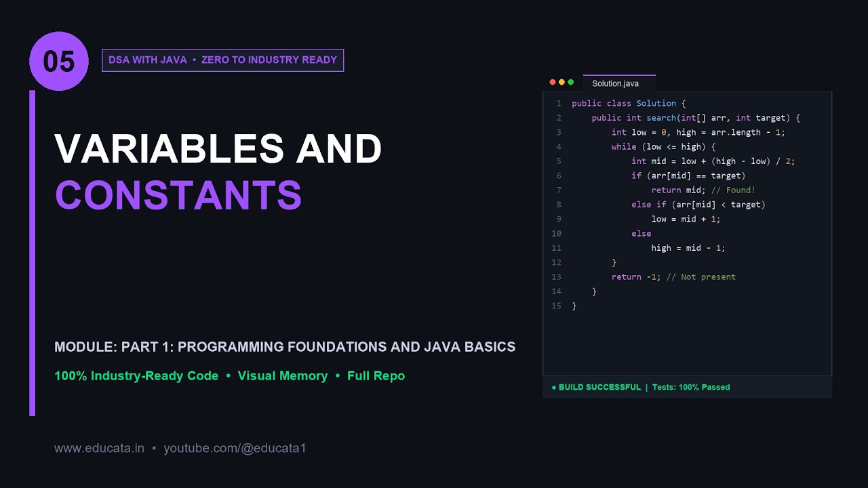
Task: Click 'return -1; // Not present' line
Action: pyautogui.click(x=673, y=277)
